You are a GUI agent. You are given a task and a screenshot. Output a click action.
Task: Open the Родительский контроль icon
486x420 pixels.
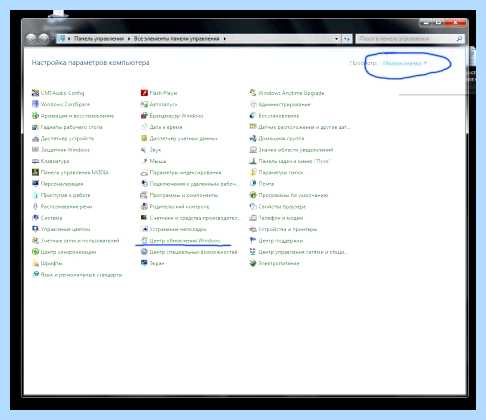144,206
